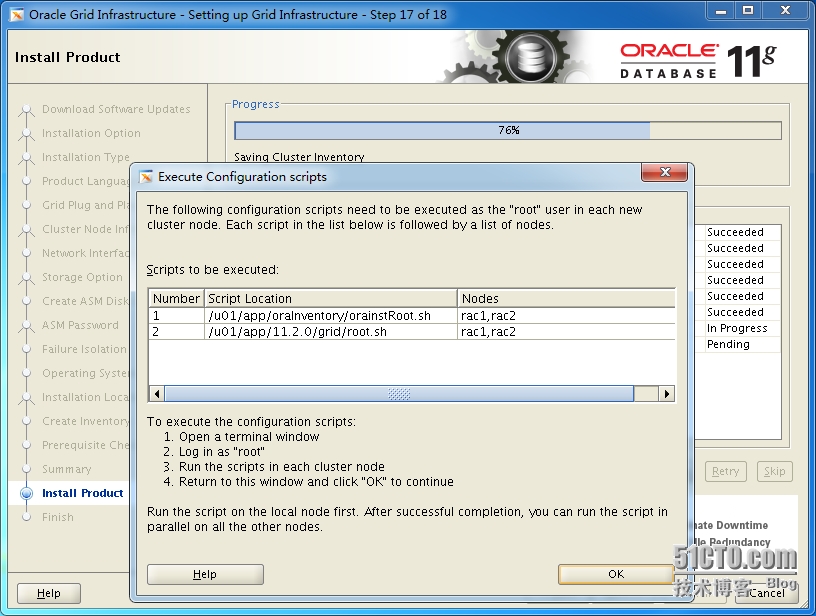Screen dimensions: 816x616
Task: Click OK in Execute Configuration scripts dialog
Action: point(616,574)
